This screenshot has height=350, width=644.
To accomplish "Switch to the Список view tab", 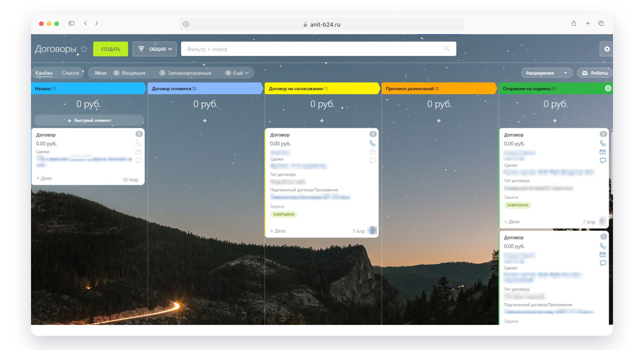I will pos(70,73).
